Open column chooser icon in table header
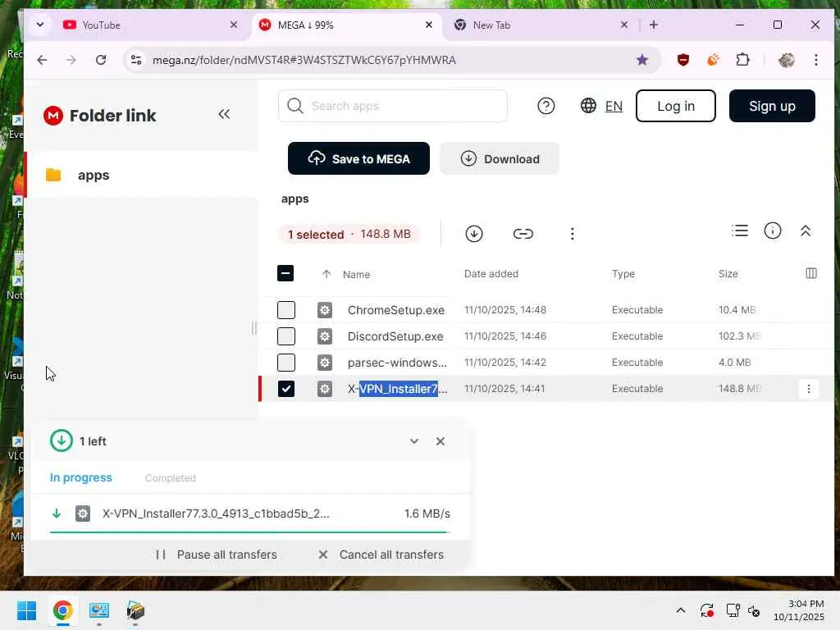 [x=811, y=273]
